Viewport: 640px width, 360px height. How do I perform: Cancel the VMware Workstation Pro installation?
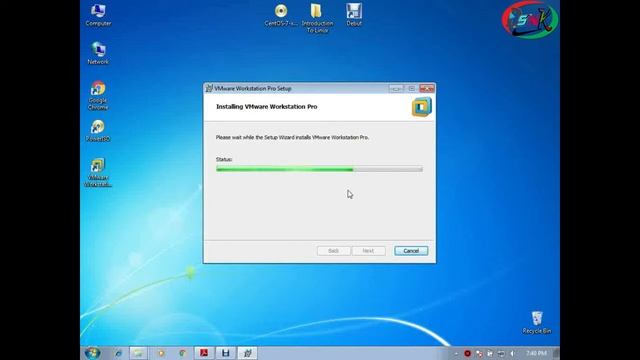[411, 251]
